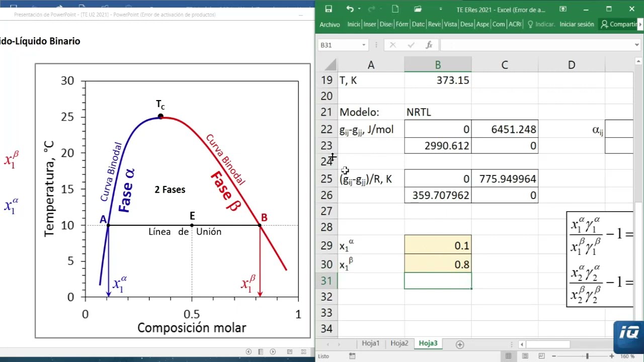Click the macro recording icon in status bar

[352, 356]
